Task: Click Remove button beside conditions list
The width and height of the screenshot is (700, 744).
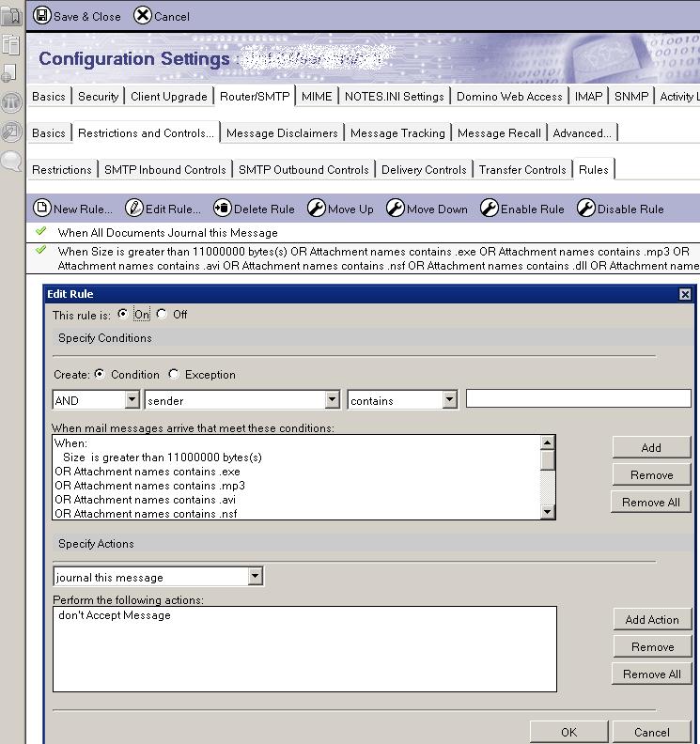Action: click(651, 475)
